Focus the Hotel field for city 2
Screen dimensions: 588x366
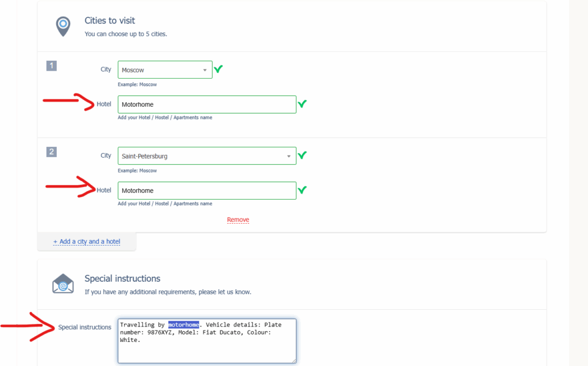point(207,190)
